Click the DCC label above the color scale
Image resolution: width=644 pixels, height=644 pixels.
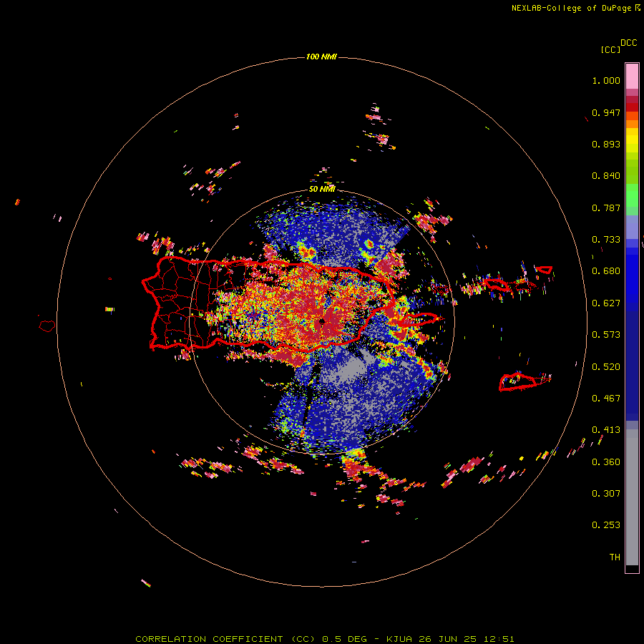tap(629, 43)
